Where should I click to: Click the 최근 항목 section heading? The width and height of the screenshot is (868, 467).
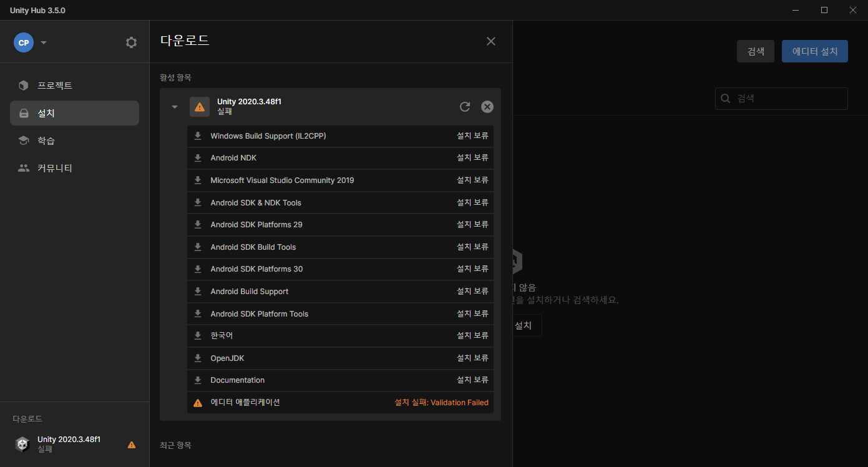175,445
